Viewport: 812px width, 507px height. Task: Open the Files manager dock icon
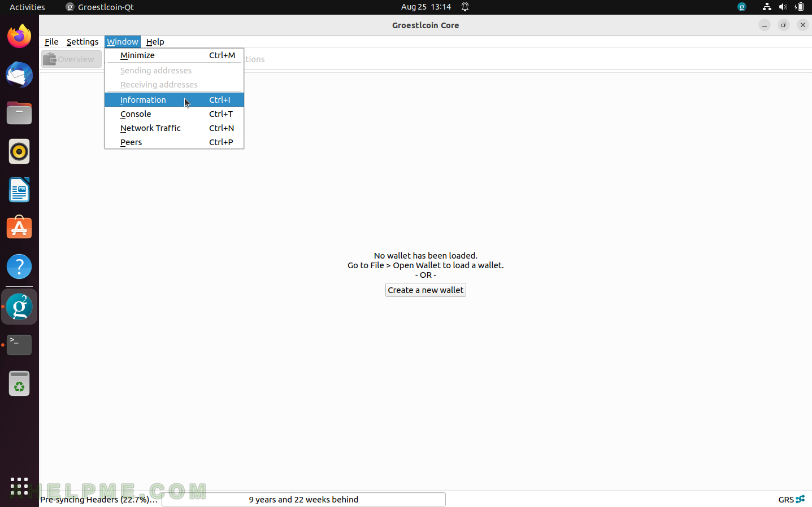click(19, 113)
